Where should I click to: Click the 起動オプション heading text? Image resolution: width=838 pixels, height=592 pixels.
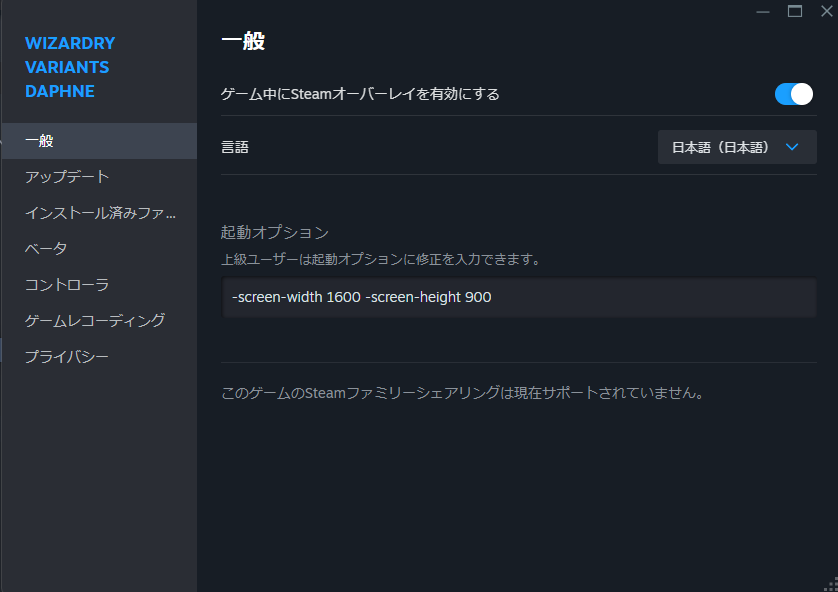[275, 232]
